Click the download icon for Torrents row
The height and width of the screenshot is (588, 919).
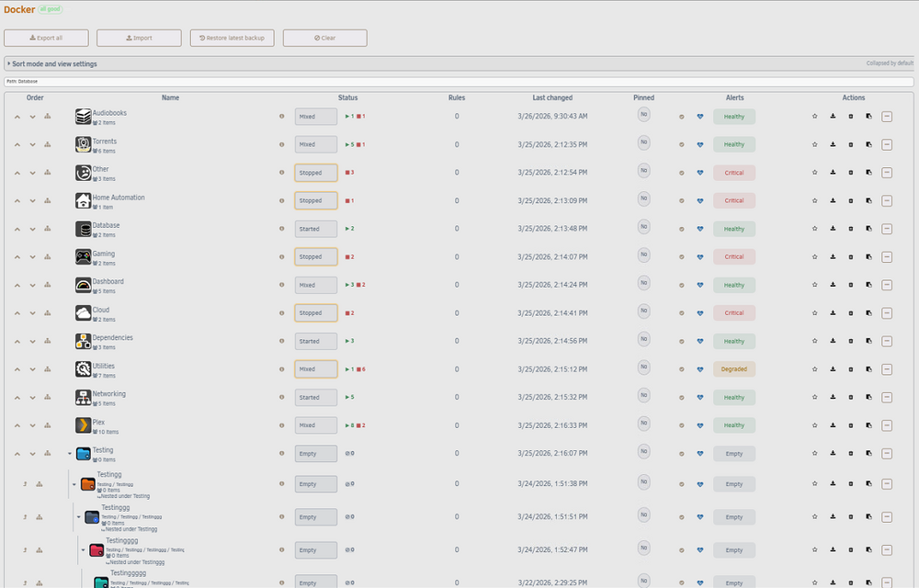tap(833, 144)
